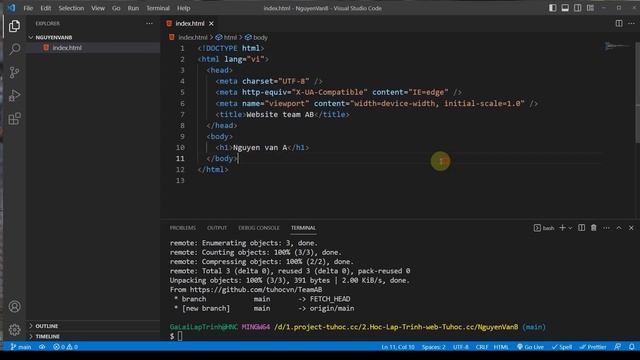
Task: Click the main branch indicator in status bar
Action: (x=21, y=347)
